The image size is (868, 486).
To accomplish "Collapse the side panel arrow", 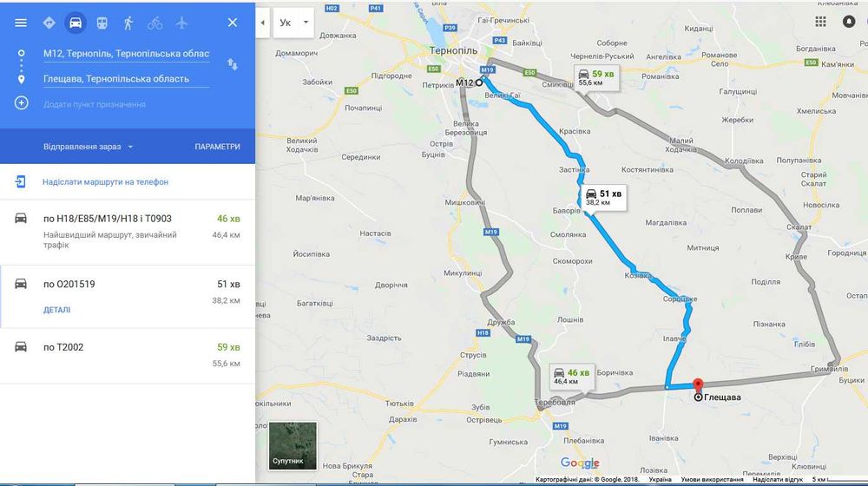I will tap(262, 23).
